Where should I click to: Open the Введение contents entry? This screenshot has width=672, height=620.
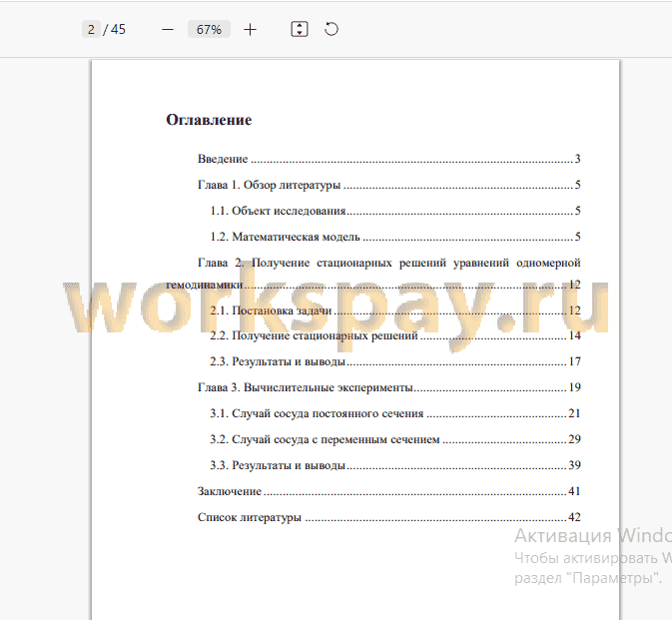[x=388, y=159]
